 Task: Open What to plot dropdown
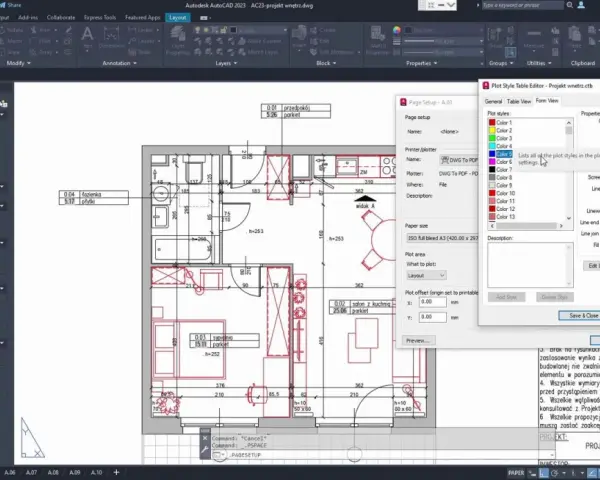[x=426, y=276]
